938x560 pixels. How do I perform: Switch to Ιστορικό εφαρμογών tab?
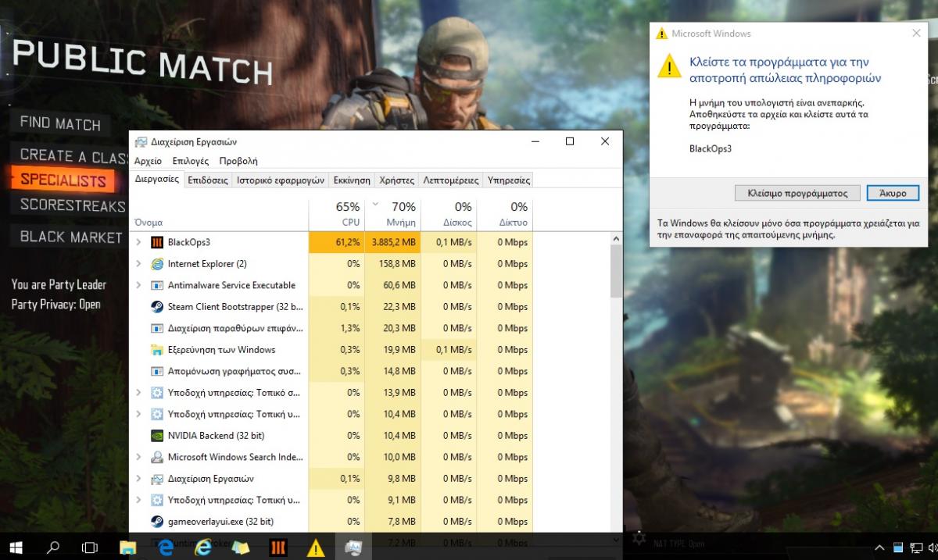[x=281, y=180]
